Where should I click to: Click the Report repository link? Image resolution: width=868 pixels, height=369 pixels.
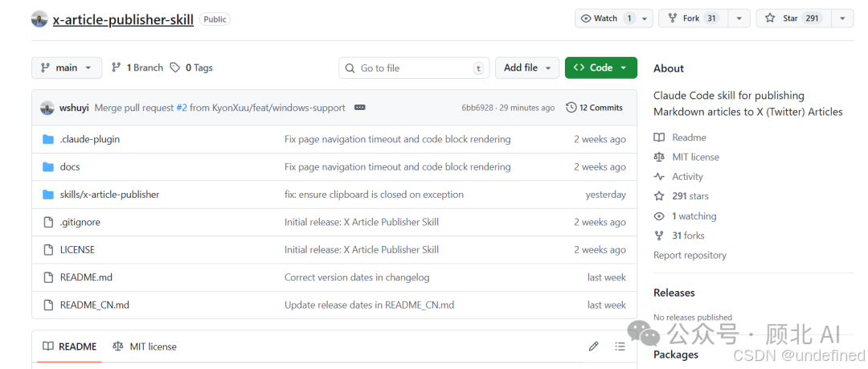(x=690, y=256)
